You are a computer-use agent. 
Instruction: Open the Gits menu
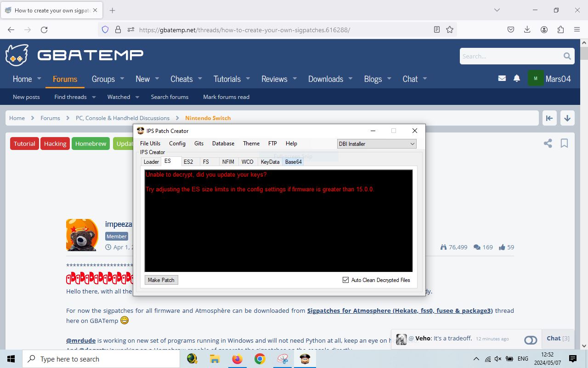pos(199,144)
